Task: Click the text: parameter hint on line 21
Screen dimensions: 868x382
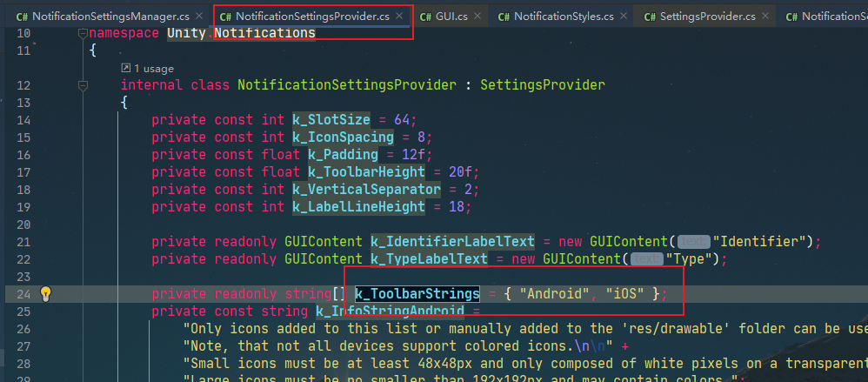Action: 693,241
